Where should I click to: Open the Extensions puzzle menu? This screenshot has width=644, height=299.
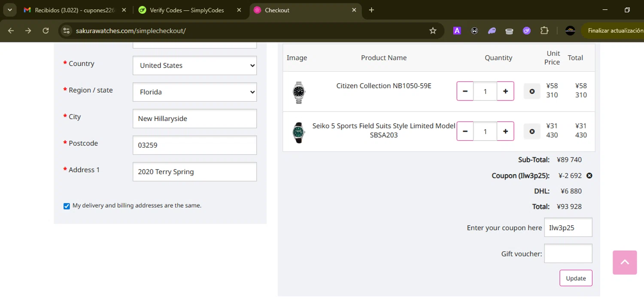(x=544, y=30)
